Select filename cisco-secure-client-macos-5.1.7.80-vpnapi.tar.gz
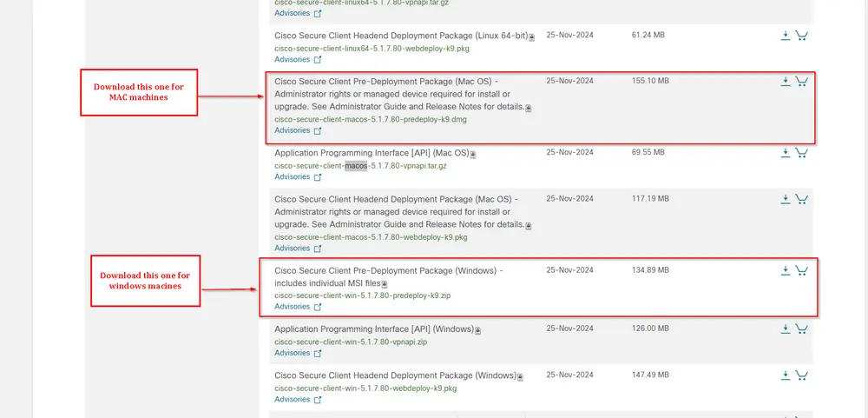Screen dimensions: 868x418 coord(360,166)
